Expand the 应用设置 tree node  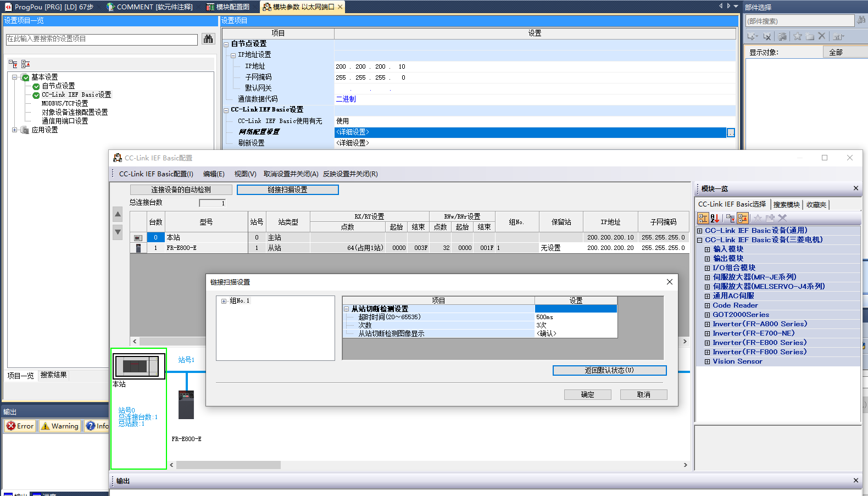click(x=15, y=130)
